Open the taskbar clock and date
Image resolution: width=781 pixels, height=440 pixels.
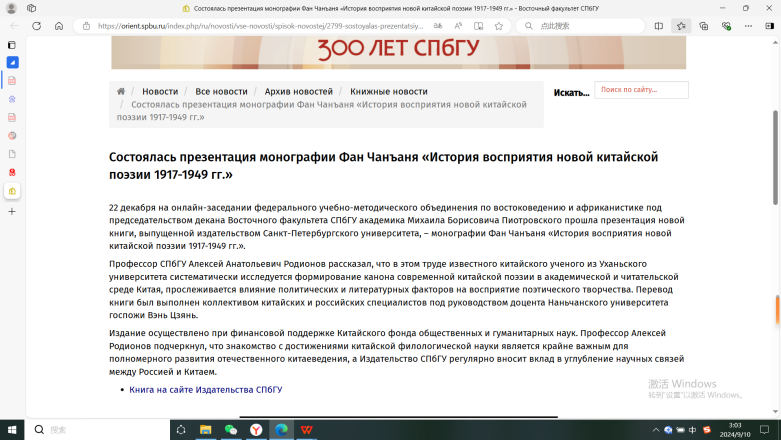coord(735,430)
